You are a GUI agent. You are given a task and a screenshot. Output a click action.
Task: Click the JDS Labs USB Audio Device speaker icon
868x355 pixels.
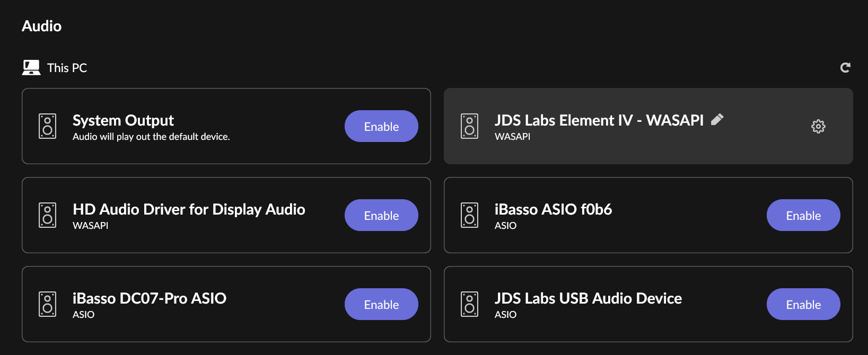pos(470,304)
